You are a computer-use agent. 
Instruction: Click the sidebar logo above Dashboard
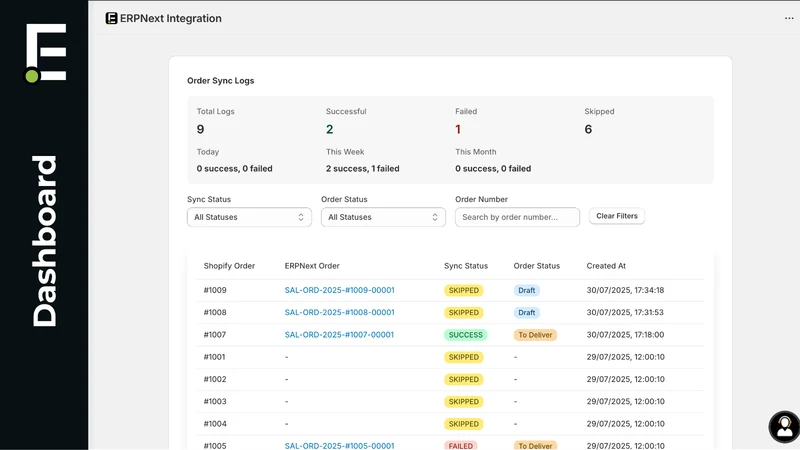click(46, 53)
